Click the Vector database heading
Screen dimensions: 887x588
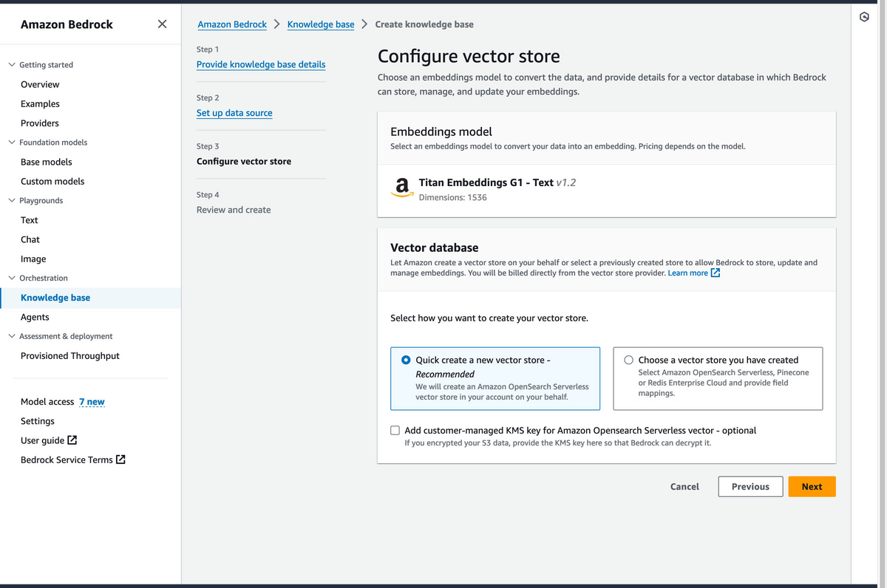coord(435,247)
